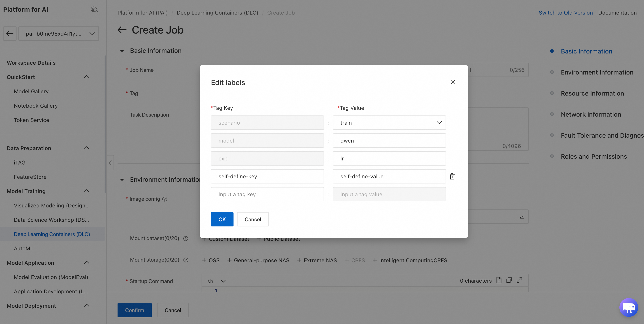
Task: Open Workspace Details in sidebar
Action: point(31,63)
